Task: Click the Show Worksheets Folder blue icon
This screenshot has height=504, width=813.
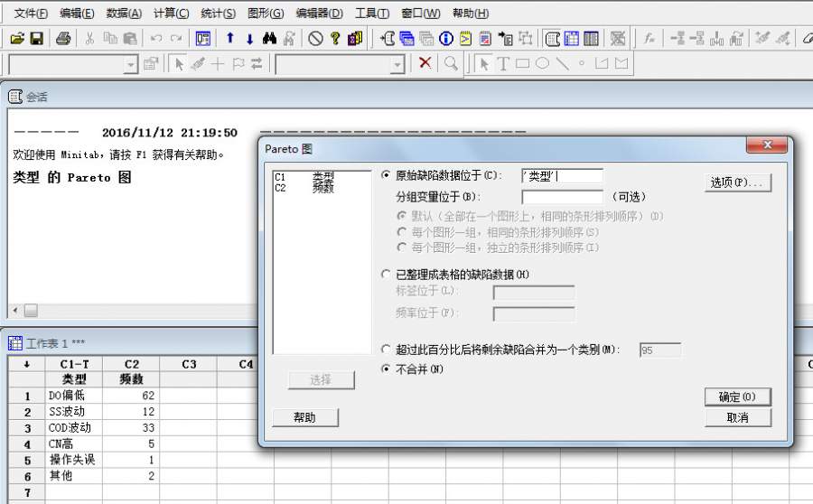Action: coord(406,38)
